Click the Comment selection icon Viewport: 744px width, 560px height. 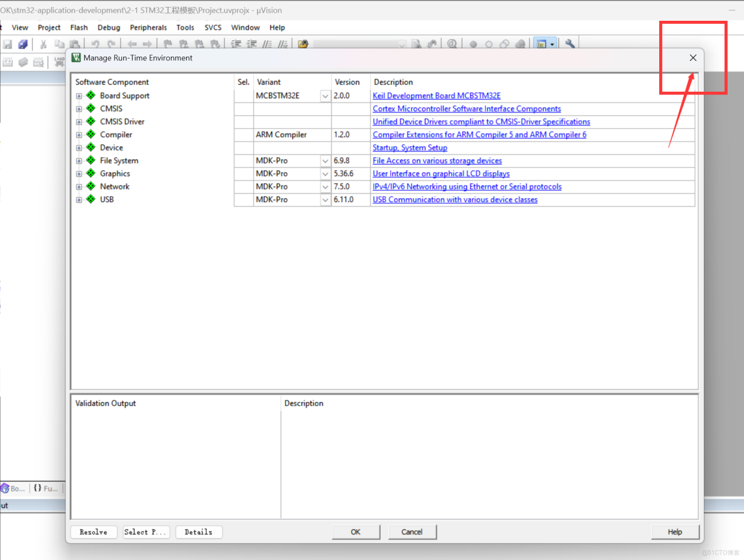tap(267, 44)
